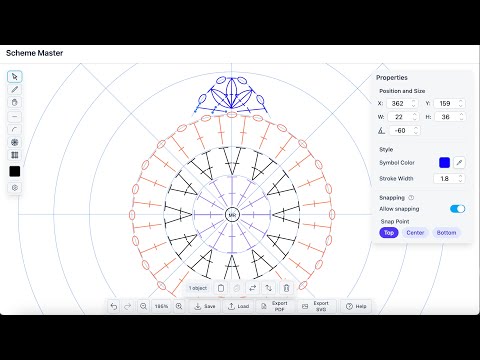This screenshot has height=360, width=480.
Task: Select the curved arc tool
Action: click(x=15, y=129)
